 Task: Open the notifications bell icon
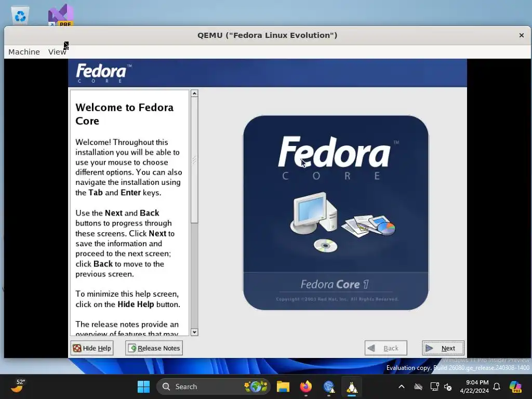[x=497, y=387]
